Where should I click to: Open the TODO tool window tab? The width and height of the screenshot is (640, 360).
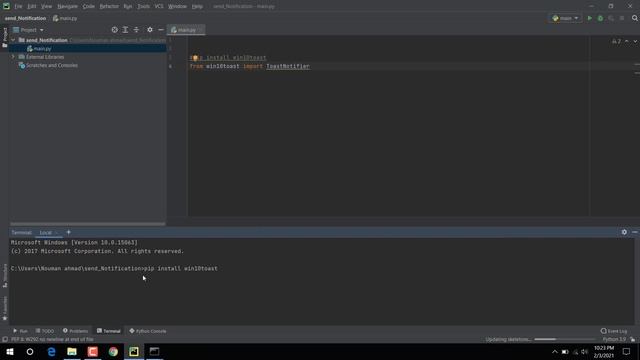point(44,331)
